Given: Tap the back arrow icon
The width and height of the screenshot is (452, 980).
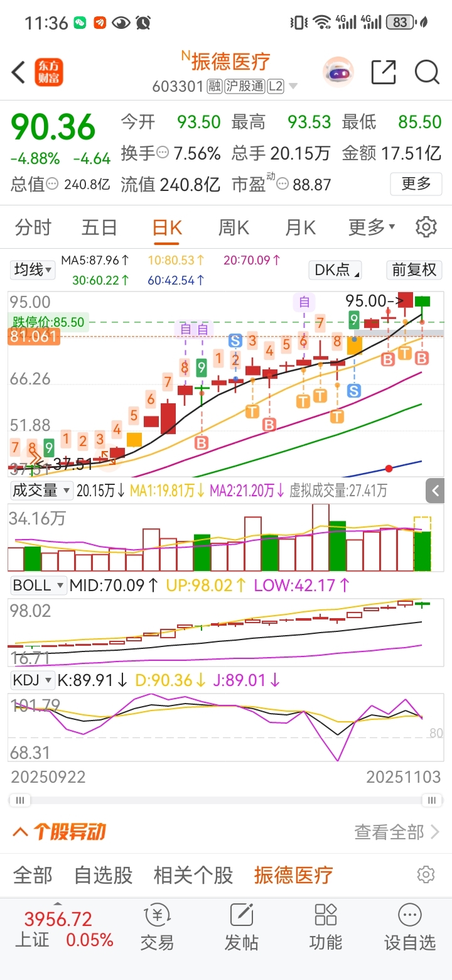Looking at the screenshot, I should click(19, 73).
